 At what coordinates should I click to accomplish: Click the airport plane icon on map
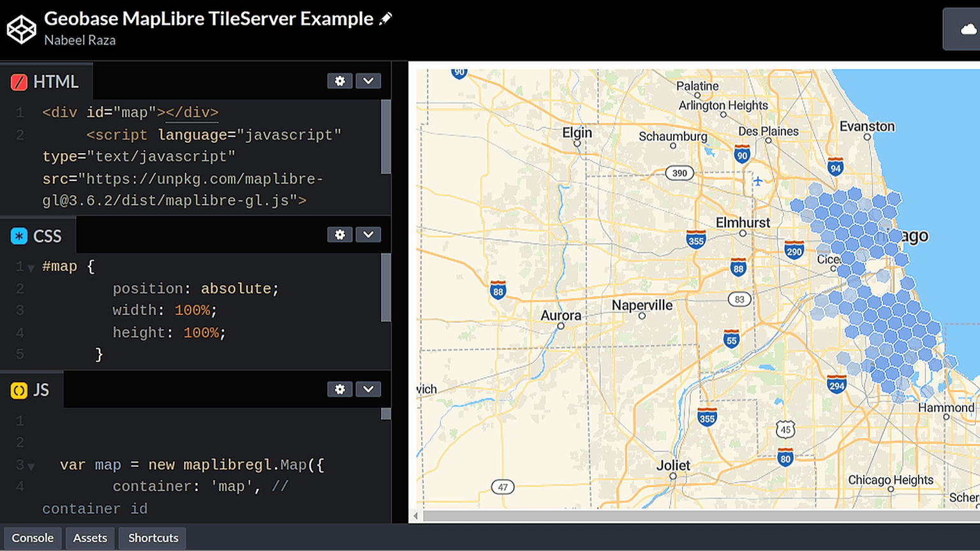(x=758, y=181)
